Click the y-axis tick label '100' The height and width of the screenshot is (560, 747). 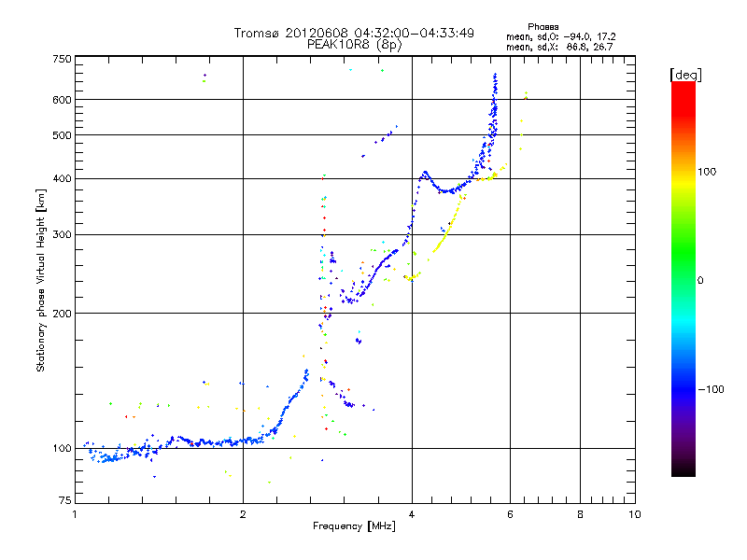[x=62, y=449]
